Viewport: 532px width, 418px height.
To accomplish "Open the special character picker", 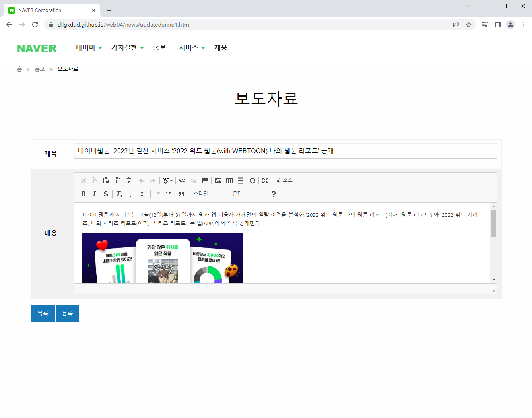I will [x=252, y=180].
